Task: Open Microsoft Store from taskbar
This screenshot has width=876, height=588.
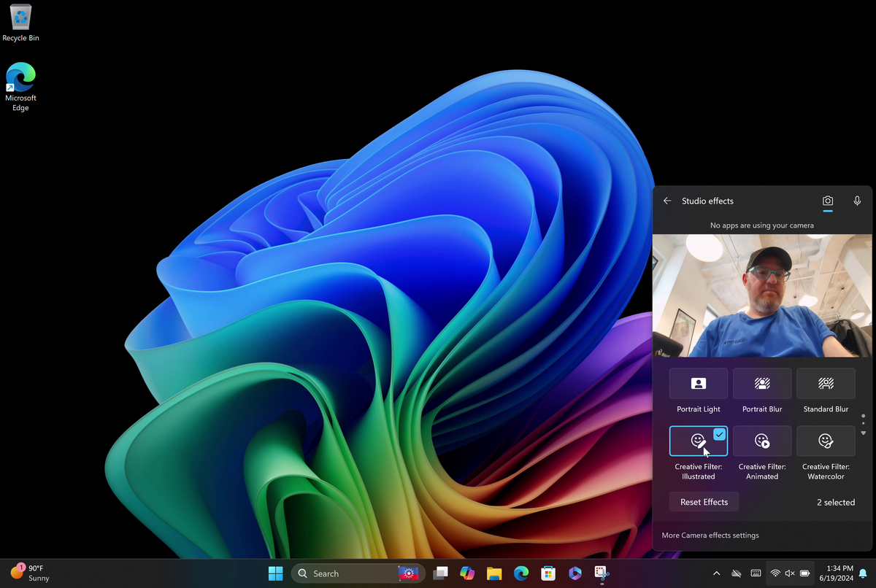Action: [x=548, y=573]
